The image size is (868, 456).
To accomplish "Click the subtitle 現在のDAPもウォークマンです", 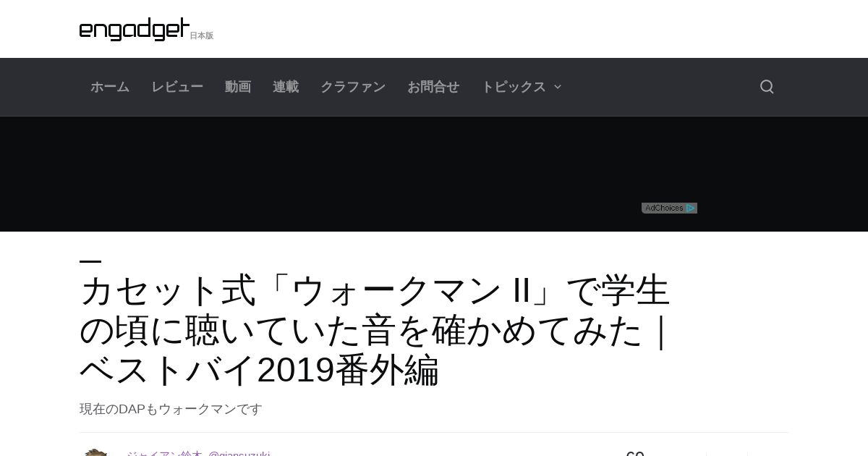I will [171, 409].
